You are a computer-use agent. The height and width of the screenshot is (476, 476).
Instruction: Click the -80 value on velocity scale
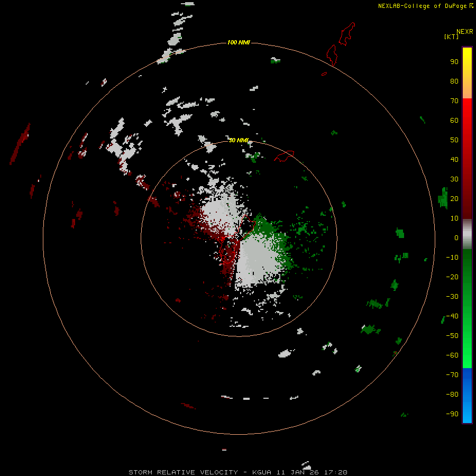452,395
